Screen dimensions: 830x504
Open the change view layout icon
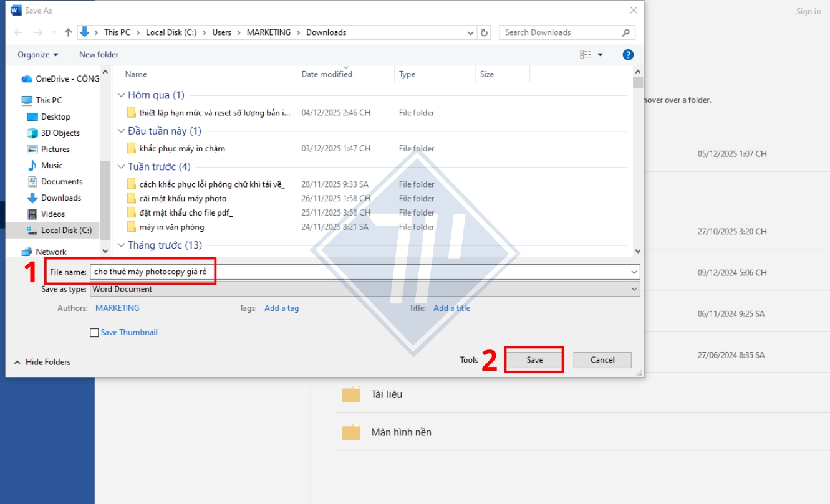tap(586, 55)
